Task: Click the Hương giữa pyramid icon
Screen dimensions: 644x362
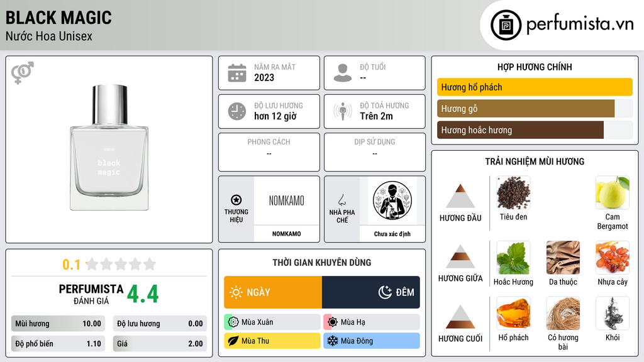Action: [x=460, y=256]
